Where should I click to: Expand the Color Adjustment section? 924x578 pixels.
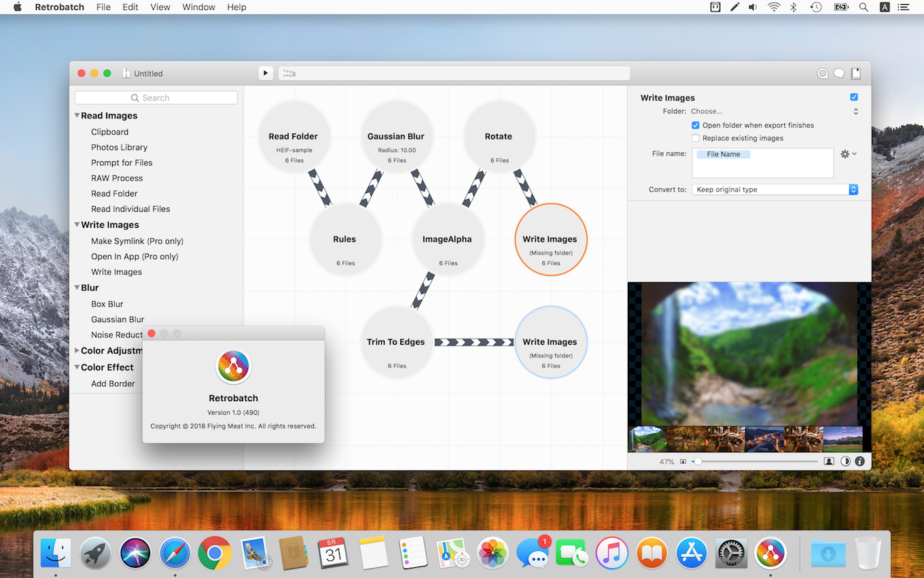77,351
